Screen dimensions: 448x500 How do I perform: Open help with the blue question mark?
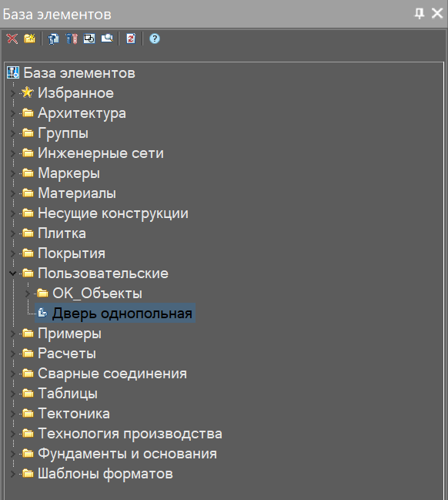click(155, 39)
